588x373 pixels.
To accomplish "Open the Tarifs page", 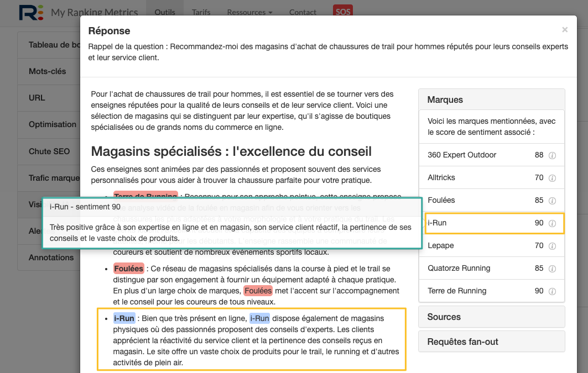I will point(201,12).
